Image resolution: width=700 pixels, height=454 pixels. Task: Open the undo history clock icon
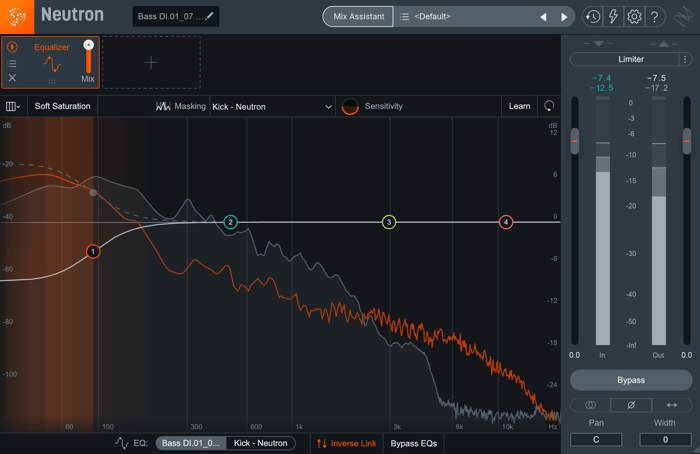[x=593, y=17]
